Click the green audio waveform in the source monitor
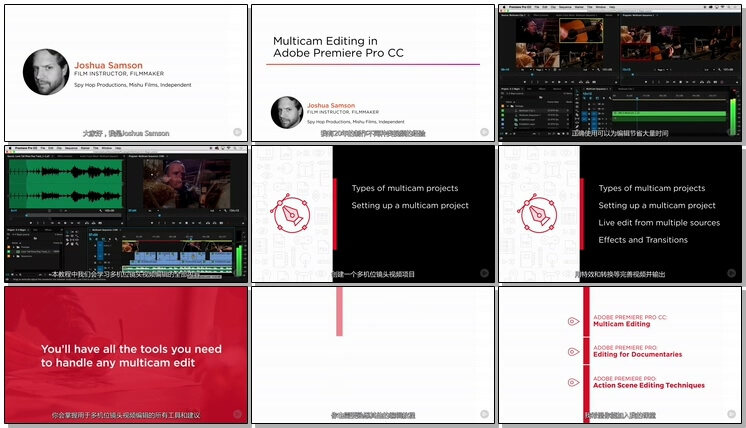Viewport: 746px width, 428px height. [x=65, y=184]
